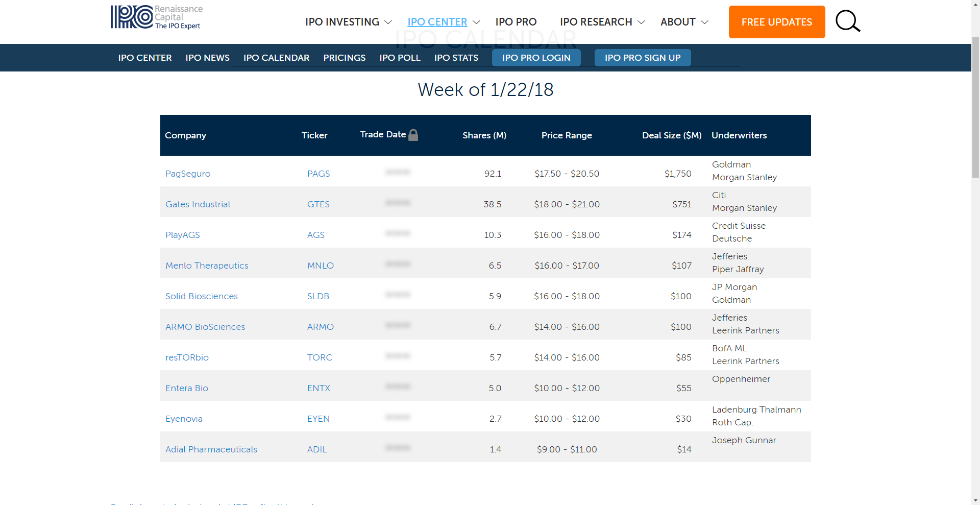Open the ARMO BioSciences company link
980x505 pixels.
pos(205,327)
